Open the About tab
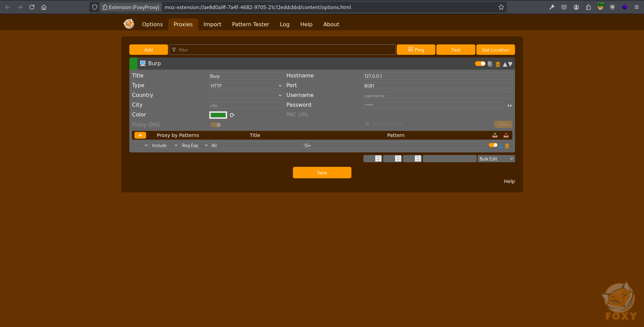The height and width of the screenshot is (327, 644). pos(331,24)
